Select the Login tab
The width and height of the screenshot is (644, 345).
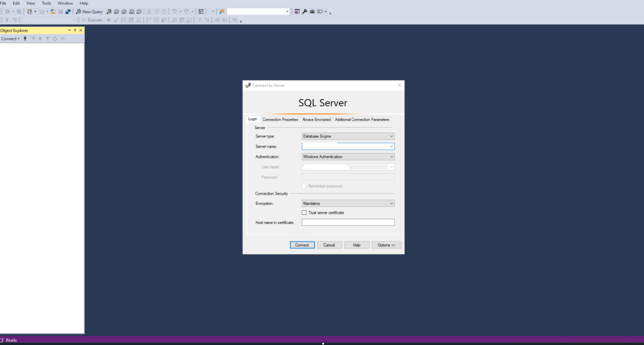pyautogui.click(x=252, y=119)
